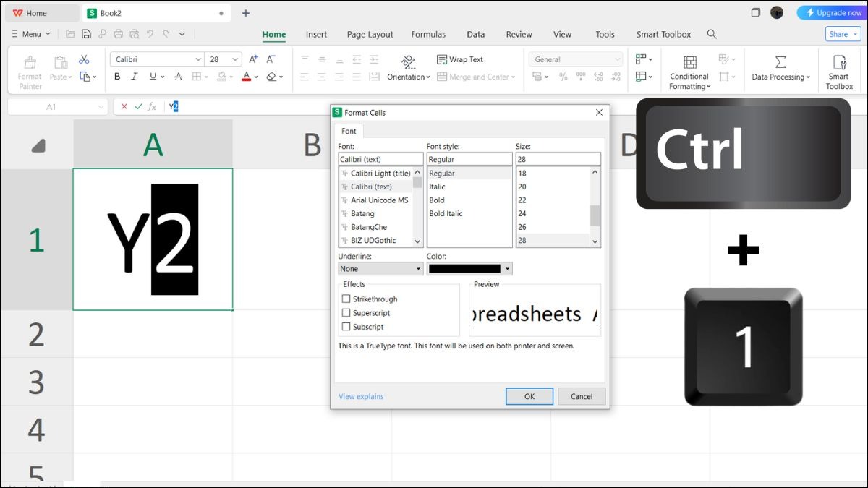This screenshot has width=868, height=488.
Task: Select Italic in Font style list
Action: click(x=438, y=187)
